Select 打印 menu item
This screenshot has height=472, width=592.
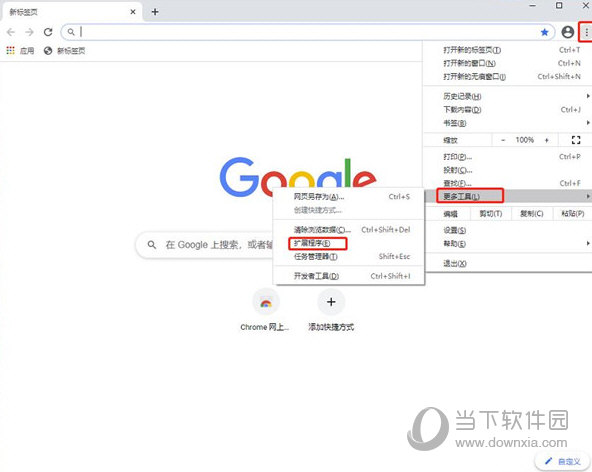pyautogui.click(x=507, y=156)
